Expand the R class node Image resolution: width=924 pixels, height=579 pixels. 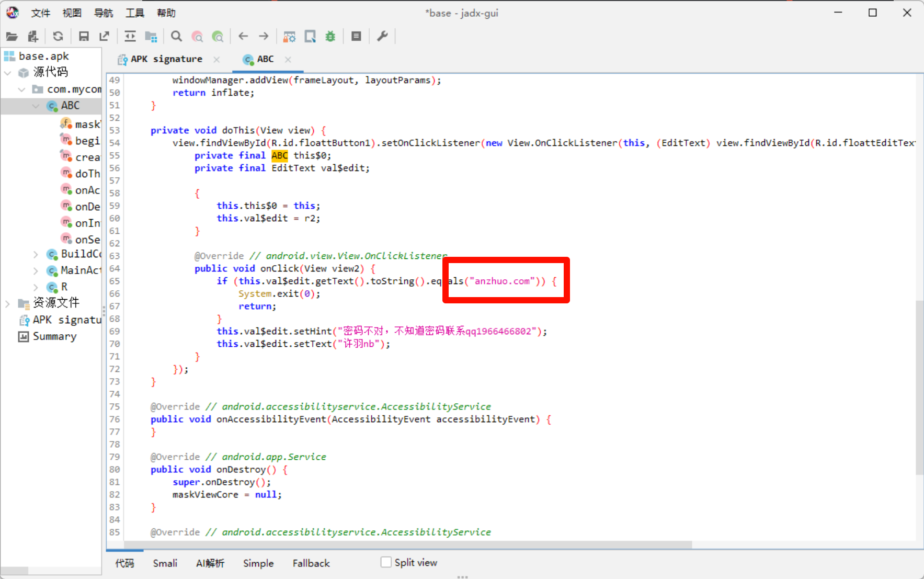[x=36, y=287]
